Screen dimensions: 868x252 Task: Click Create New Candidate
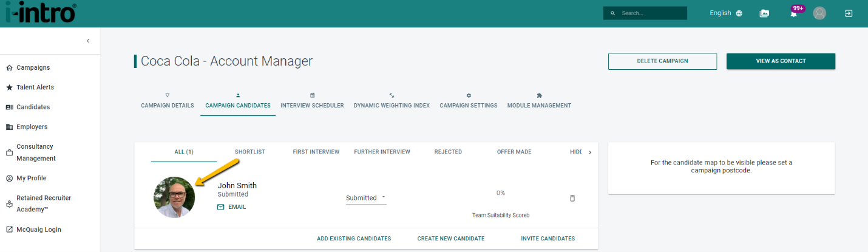(x=451, y=239)
